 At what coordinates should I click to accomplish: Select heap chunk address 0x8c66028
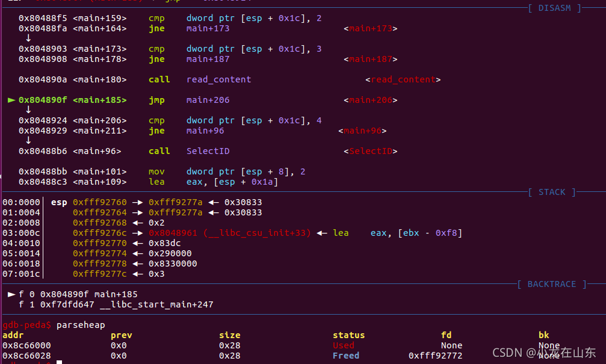pos(26,356)
